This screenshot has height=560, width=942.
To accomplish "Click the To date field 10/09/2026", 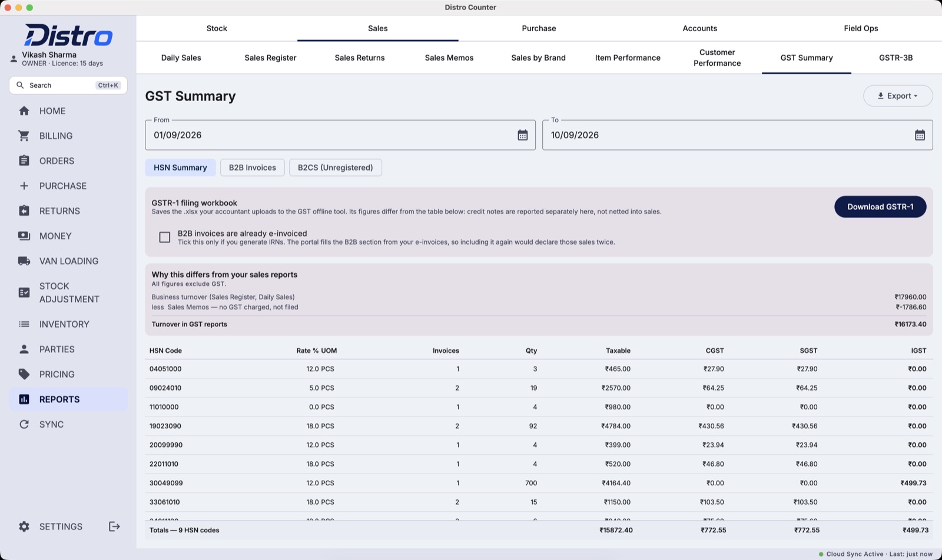I will pos(738,135).
